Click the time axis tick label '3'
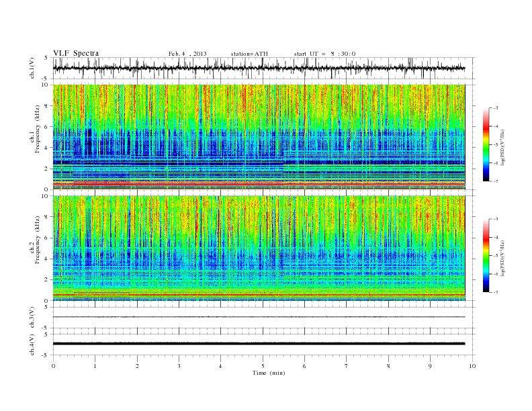 click(x=179, y=366)
